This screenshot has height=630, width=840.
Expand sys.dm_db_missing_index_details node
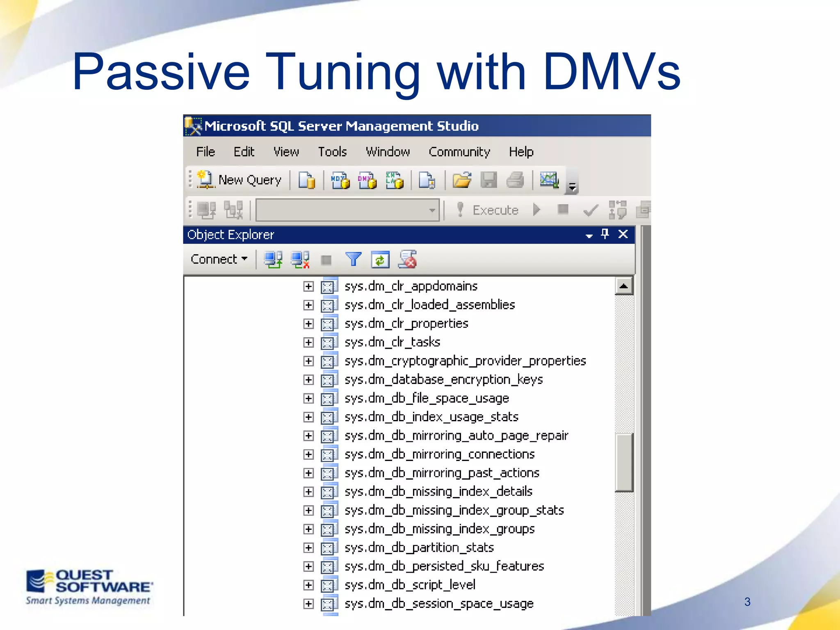(308, 492)
